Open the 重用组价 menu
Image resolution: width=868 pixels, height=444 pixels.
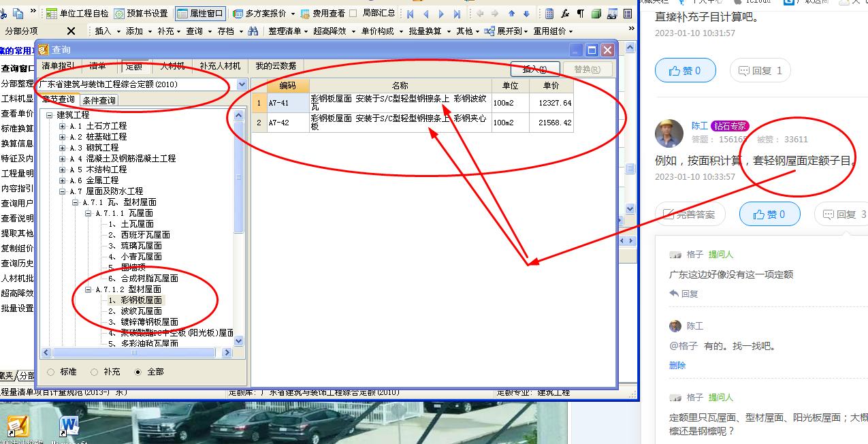[x=553, y=31]
